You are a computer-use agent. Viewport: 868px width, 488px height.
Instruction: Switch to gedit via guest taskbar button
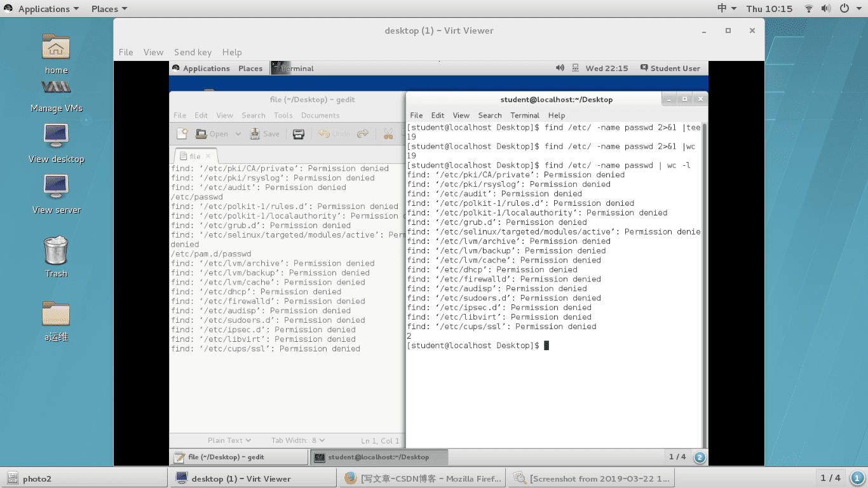click(x=238, y=457)
